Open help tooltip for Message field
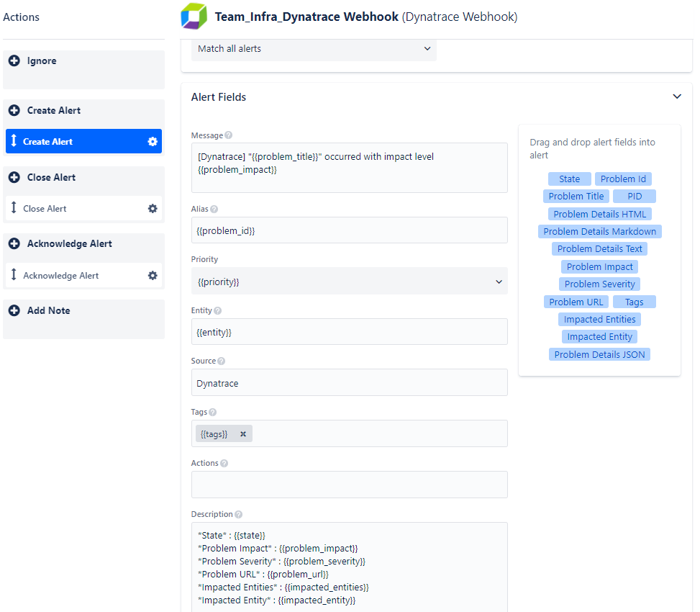Viewport: 700px width, 612px height. pyautogui.click(x=229, y=135)
